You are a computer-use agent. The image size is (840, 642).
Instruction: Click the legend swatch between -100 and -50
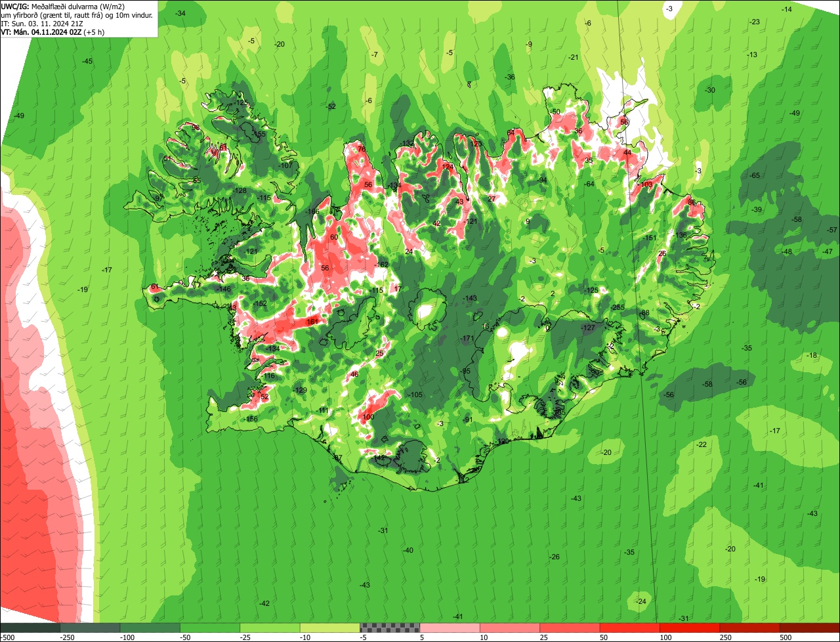pyautogui.click(x=150, y=627)
